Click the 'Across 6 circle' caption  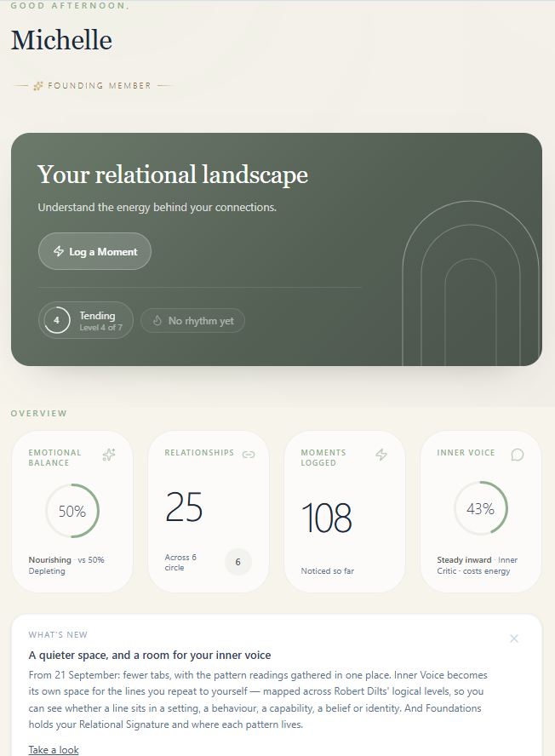pyautogui.click(x=180, y=562)
